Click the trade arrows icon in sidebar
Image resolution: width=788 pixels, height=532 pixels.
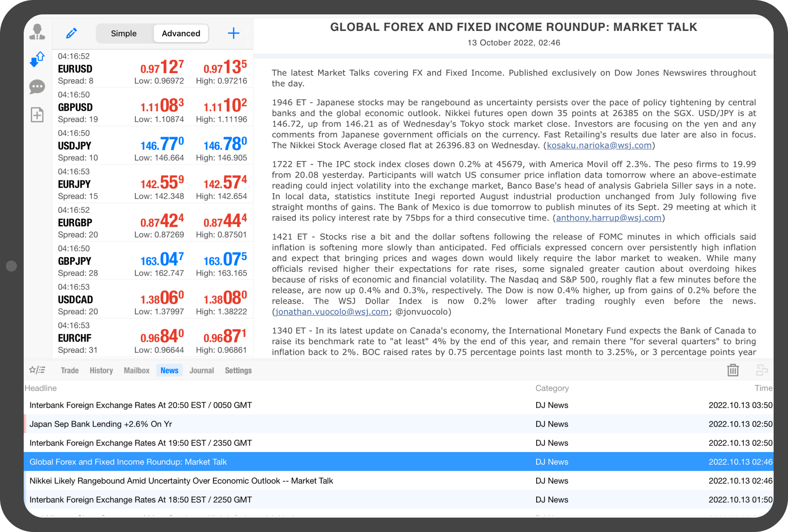coord(37,59)
